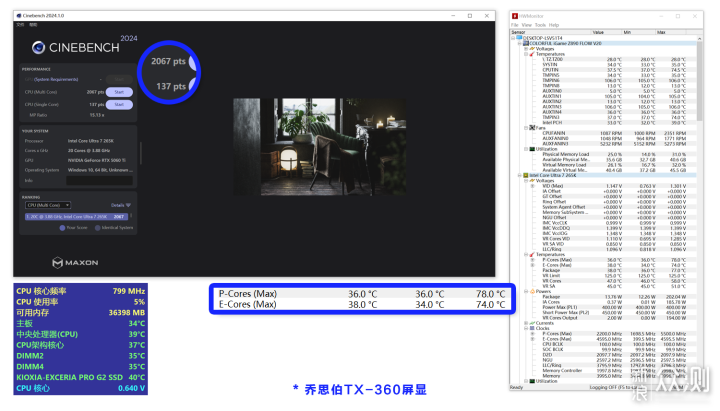
Task: Expand the Currents node
Action: [526, 323]
